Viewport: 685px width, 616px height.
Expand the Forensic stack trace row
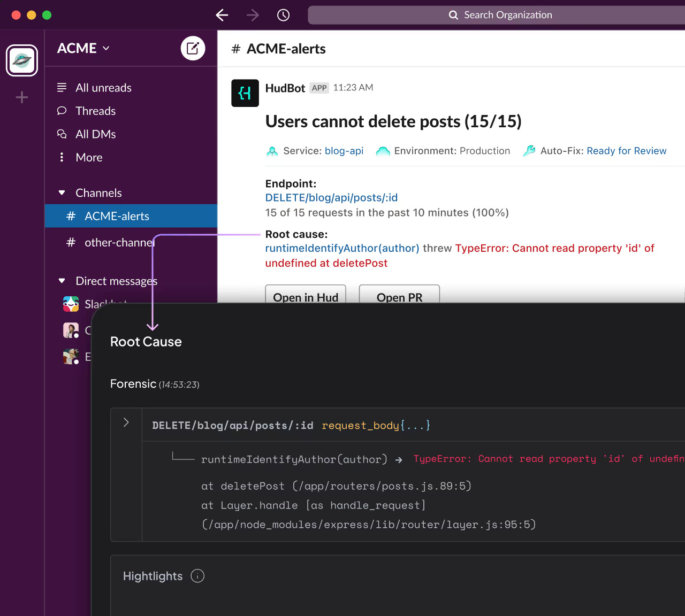coord(126,422)
